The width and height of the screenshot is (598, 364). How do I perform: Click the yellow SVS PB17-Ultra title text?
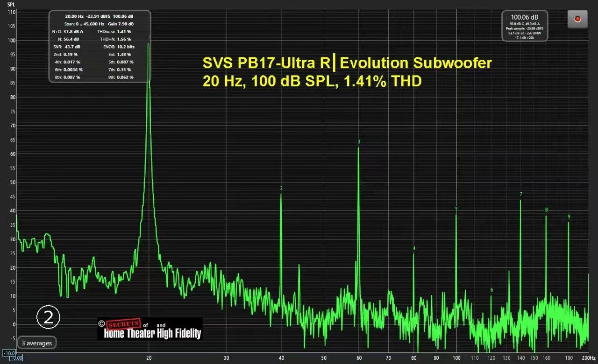[347, 63]
